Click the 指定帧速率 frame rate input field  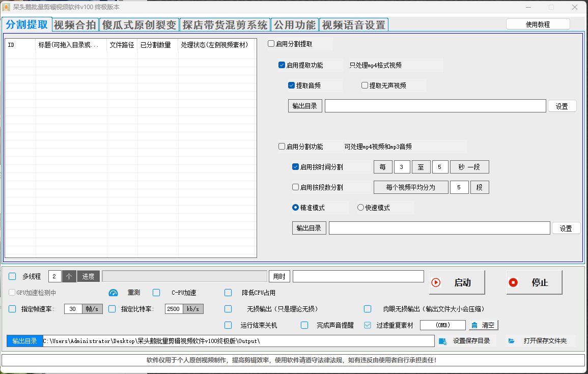coord(73,309)
